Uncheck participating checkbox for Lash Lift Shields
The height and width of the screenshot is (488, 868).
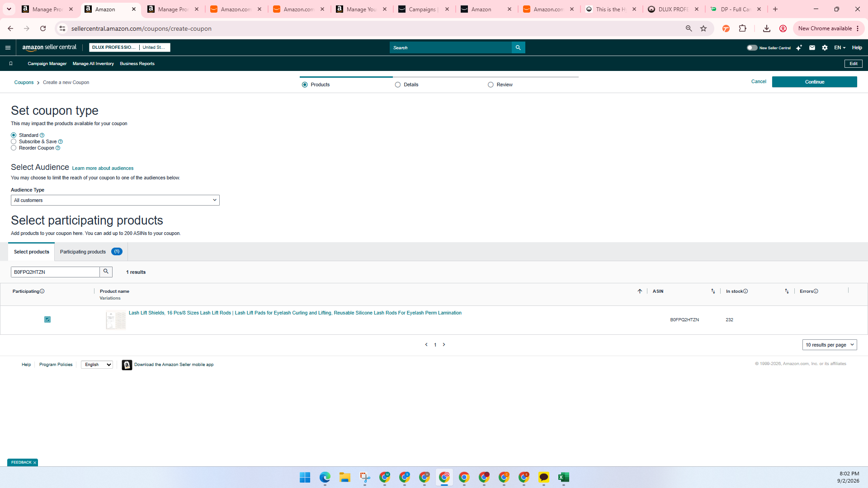47,319
